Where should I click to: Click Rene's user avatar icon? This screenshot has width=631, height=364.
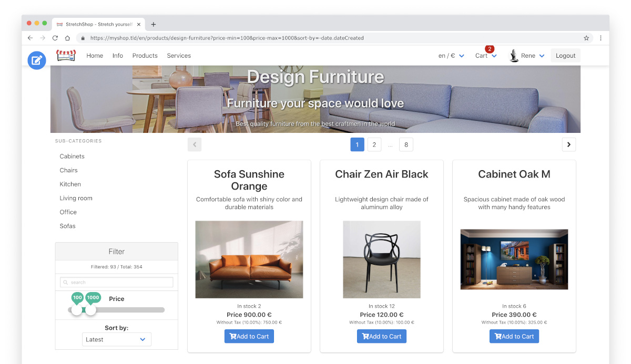(x=514, y=56)
